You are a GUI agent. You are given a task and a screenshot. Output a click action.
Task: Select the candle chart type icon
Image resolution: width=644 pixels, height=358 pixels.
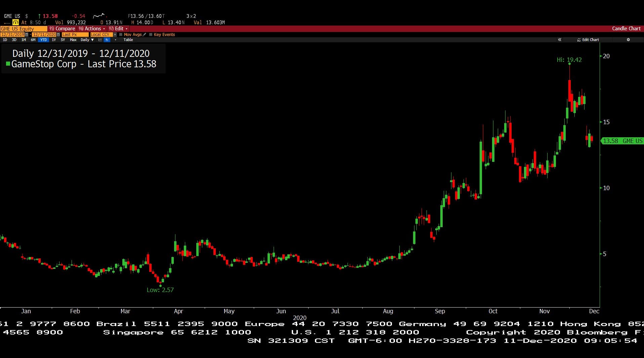(107, 40)
